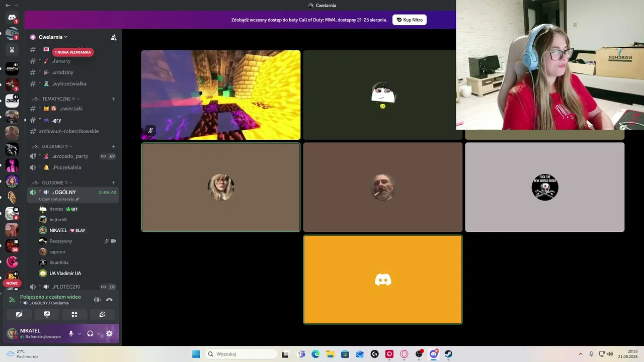Open headphone output device options arrow

tap(99, 333)
